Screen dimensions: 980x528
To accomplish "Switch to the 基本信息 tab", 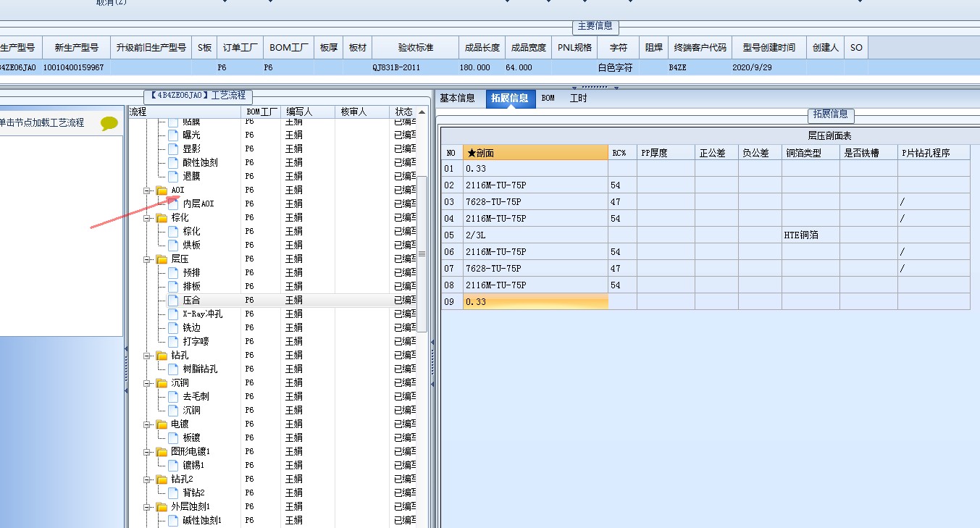I will [458, 99].
